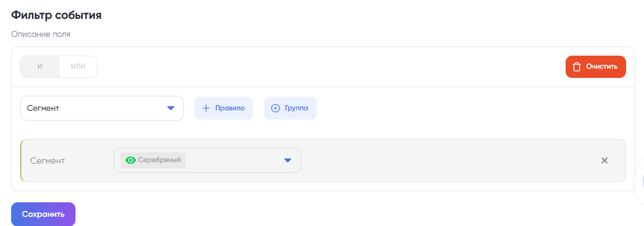Add a new rule via Правило label

(x=230, y=108)
